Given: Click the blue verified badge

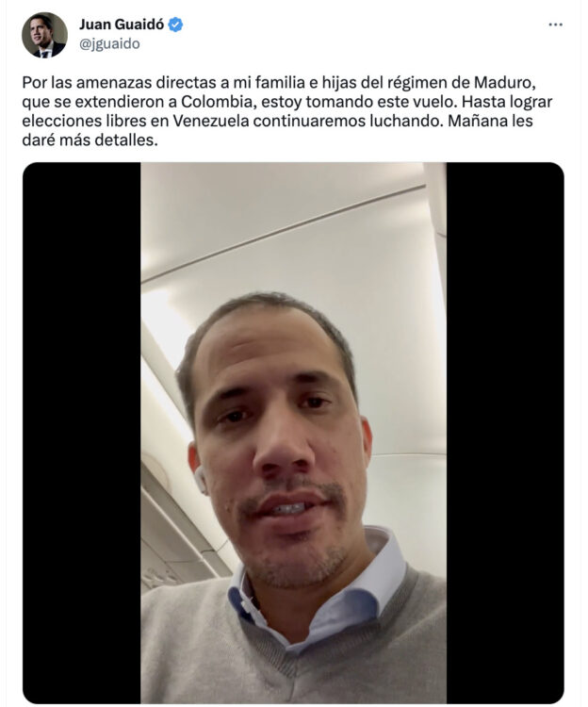Looking at the screenshot, I should [x=175, y=25].
